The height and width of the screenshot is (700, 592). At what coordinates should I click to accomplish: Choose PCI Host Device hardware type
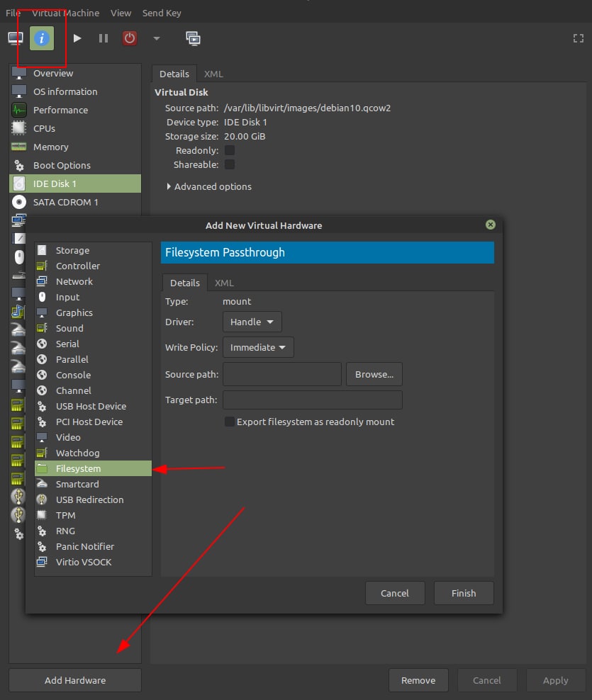94,422
